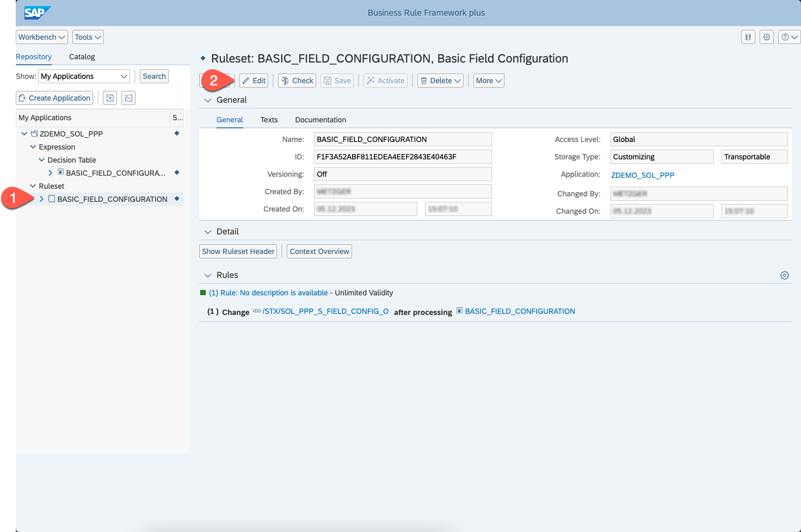Viewport: 801px width, 532px height.
Task: Click into the Name input field
Action: 402,139
